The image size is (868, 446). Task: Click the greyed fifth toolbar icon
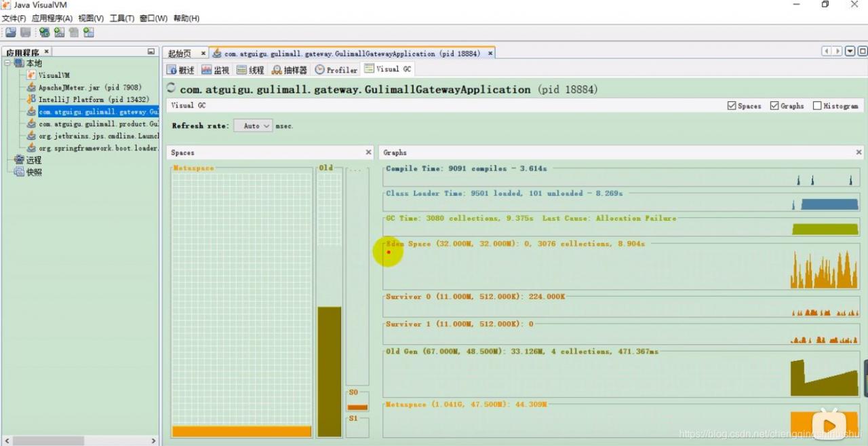tap(73, 32)
